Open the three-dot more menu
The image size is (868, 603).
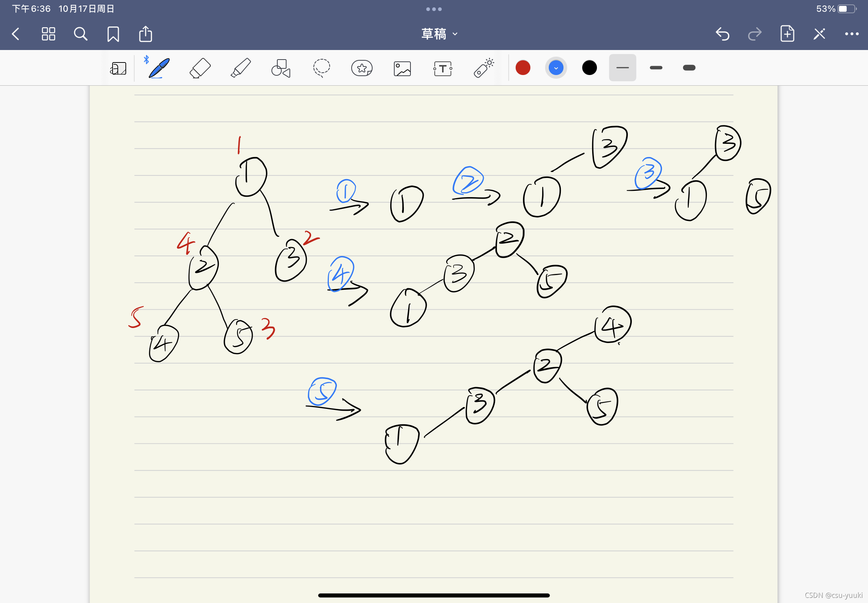pos(851,34)
